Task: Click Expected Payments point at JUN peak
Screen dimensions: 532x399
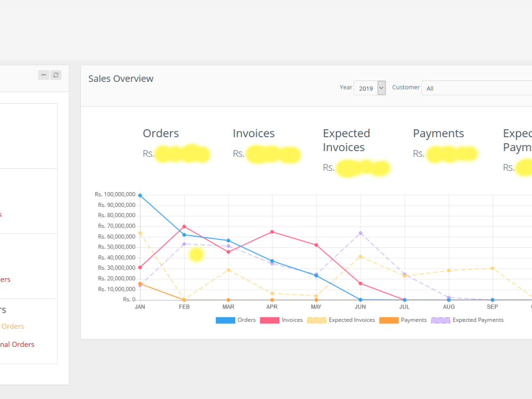Action: [360, 233]
